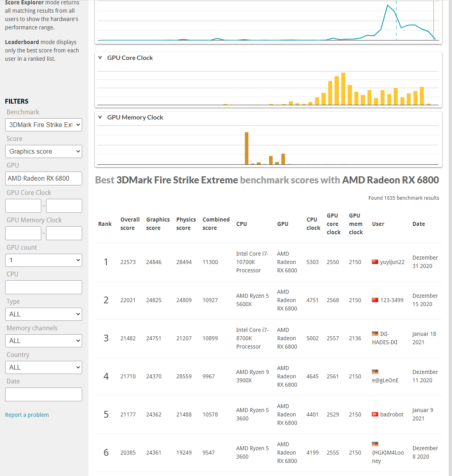The image size is (452, 476).
Task: Click the GPU mem clock column header
Action: click(x=356, y=224)
